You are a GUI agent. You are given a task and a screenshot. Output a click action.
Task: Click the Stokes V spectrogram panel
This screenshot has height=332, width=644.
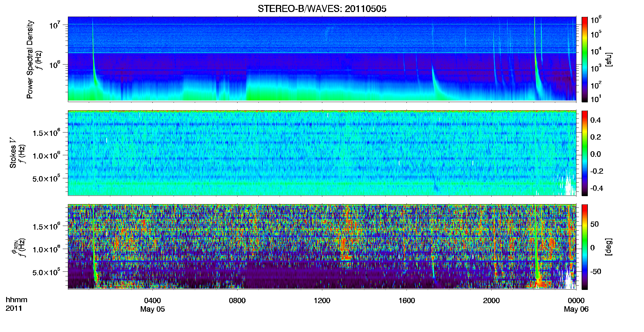322,153
